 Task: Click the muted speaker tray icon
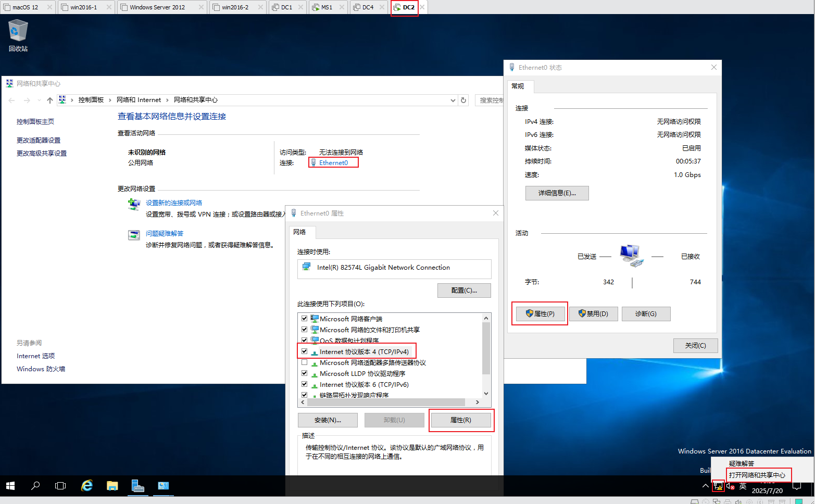point(731,486)
